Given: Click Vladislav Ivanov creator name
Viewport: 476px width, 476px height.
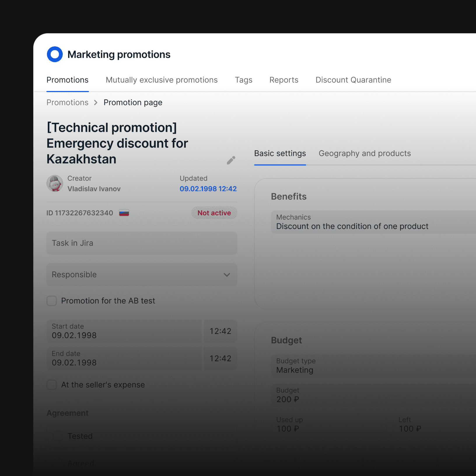Looking at the screenshot, I should 94,189.
